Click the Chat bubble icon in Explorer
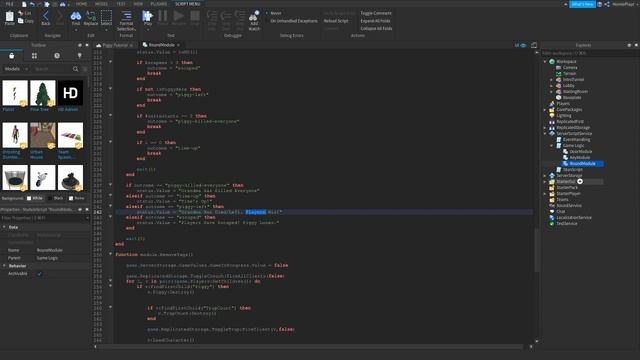The width and height of the screenshot is (640, 360). [x=552, y=211]
